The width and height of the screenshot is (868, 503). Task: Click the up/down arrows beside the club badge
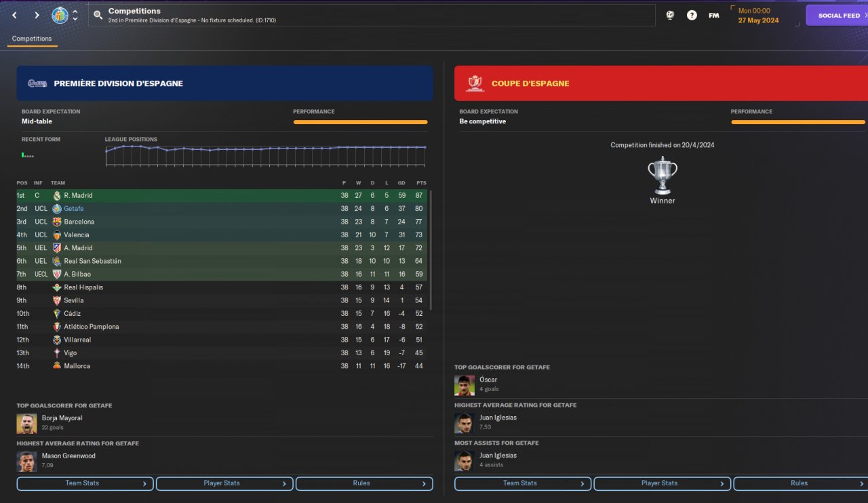click(75, 15)
